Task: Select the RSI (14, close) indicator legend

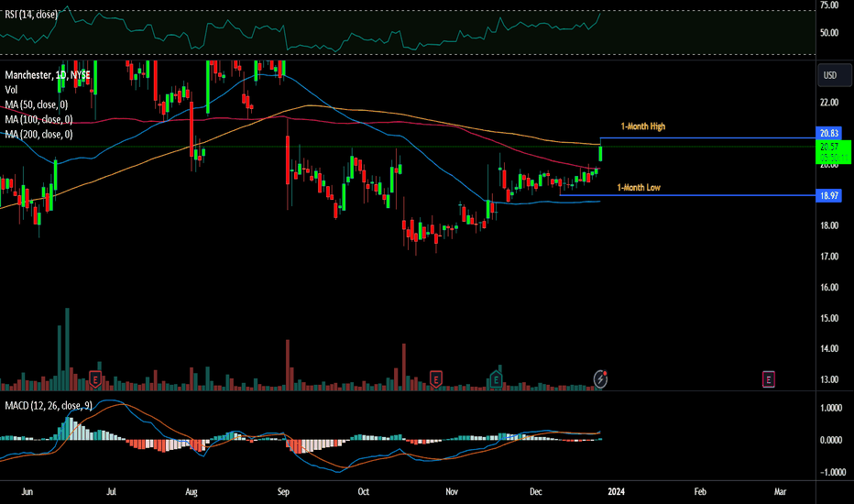Action: coord(31,15)
